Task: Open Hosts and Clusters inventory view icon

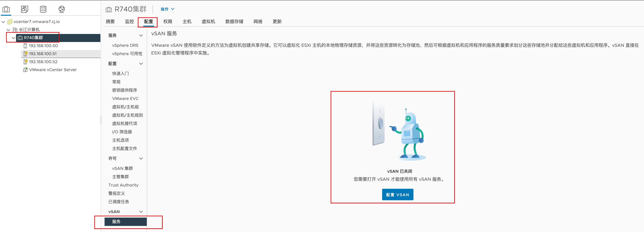Action: 6,9
